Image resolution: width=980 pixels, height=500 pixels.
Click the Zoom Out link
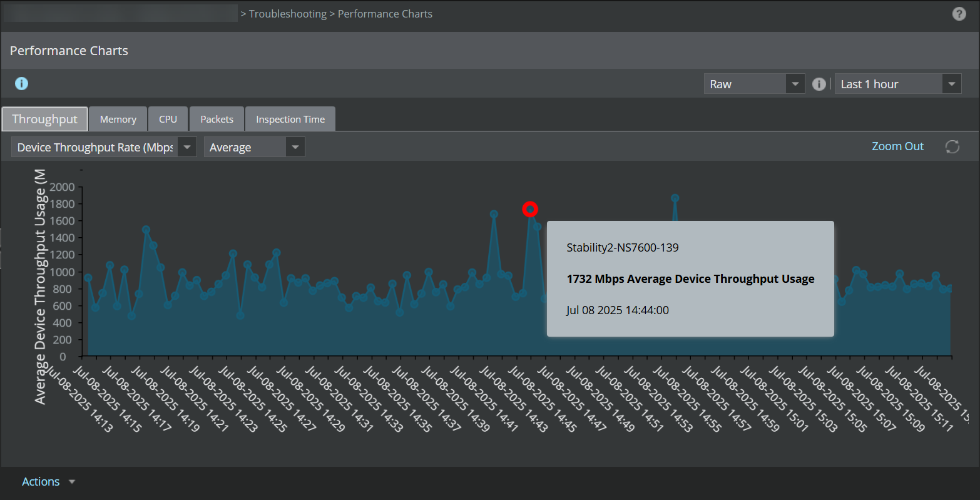[897, 146]
